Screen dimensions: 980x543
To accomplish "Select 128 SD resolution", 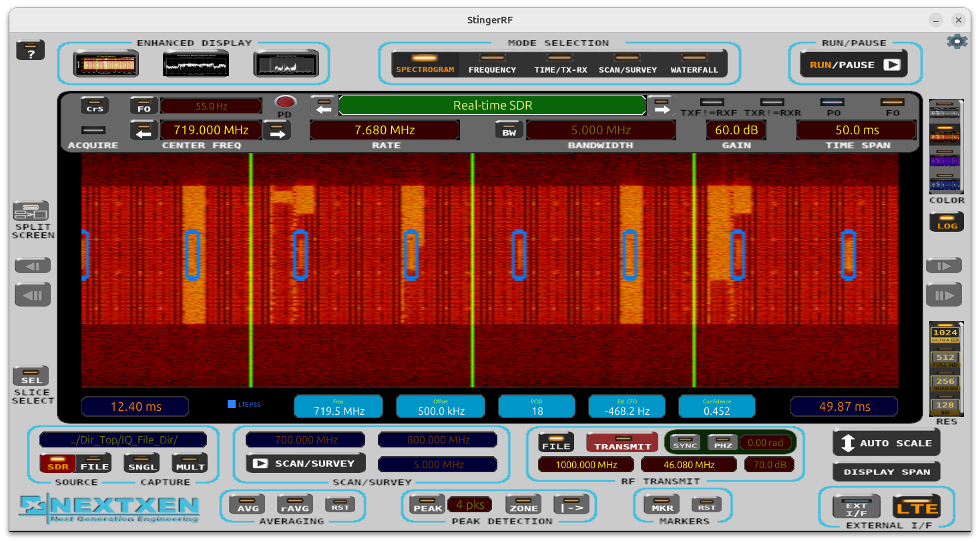I will [x=945, y=407].
